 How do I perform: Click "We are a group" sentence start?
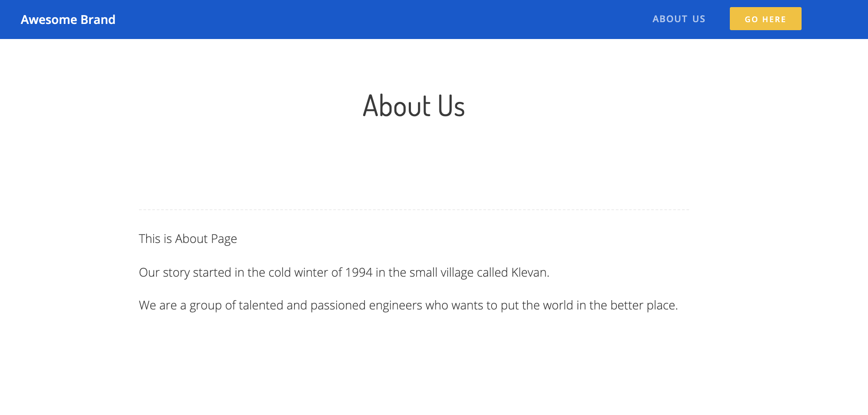tap(180, 305)
